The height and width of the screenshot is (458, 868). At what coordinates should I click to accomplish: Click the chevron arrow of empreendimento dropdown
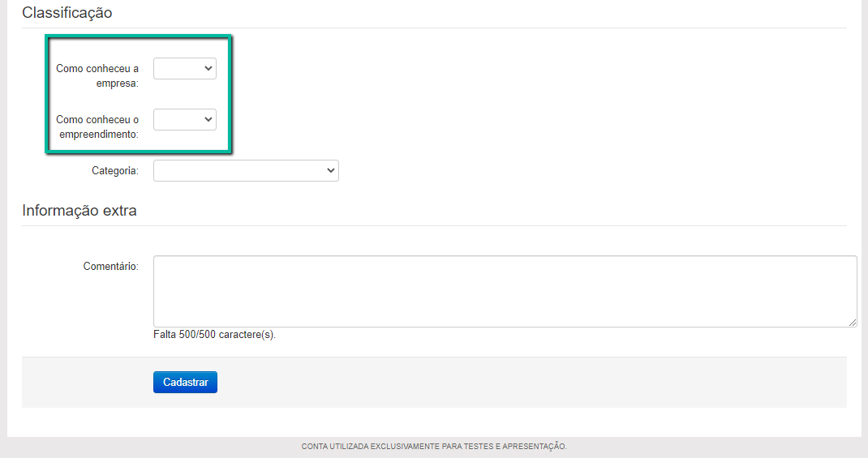point(208,120)
